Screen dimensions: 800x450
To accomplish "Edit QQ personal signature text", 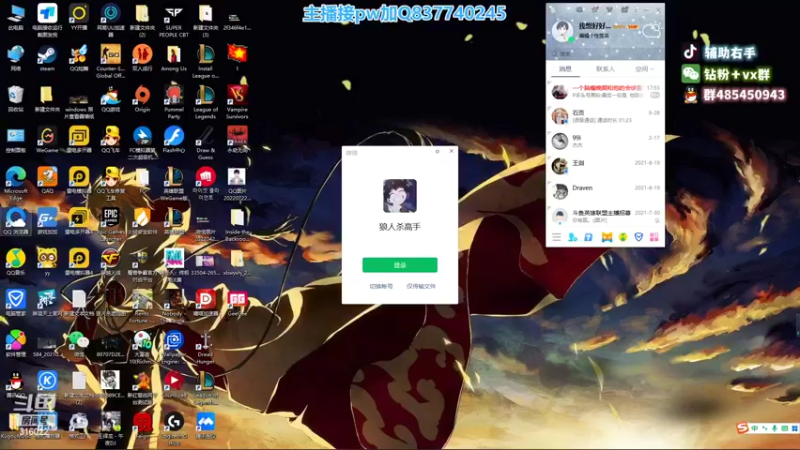I will pos(594,36).
